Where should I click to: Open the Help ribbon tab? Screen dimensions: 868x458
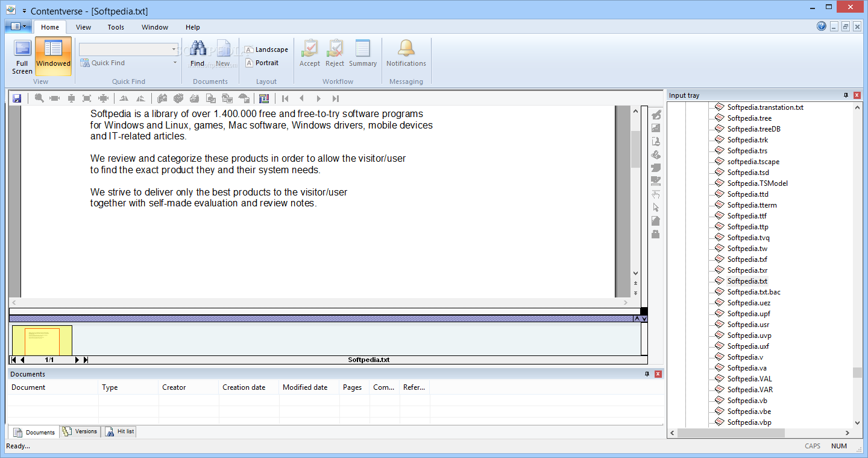click(193, 27)
